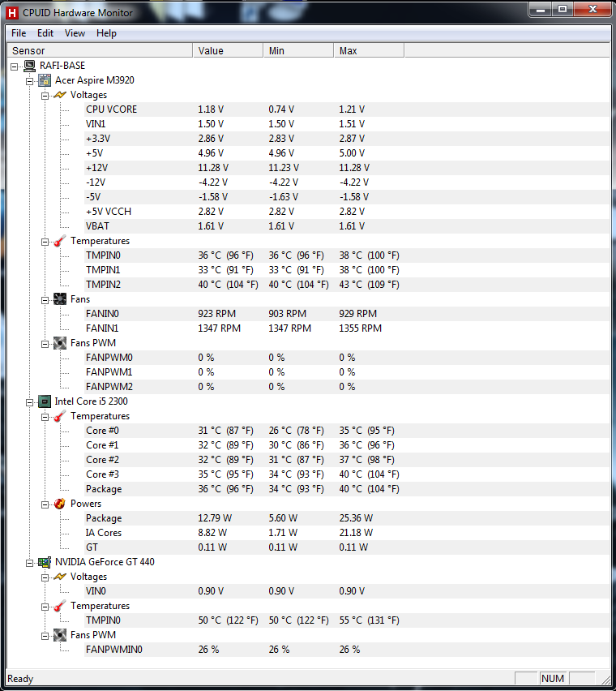Select the VIN1 voltage row
616x691 pixels.
point(347,124)
